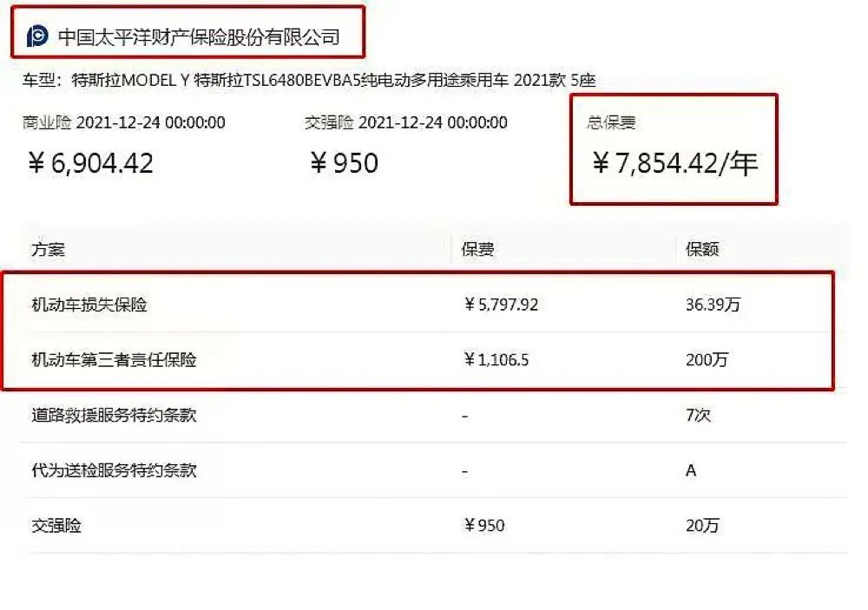Select the 代为送检服务特约条款 row name
868x610 pixels.
(x=114, y=470)
